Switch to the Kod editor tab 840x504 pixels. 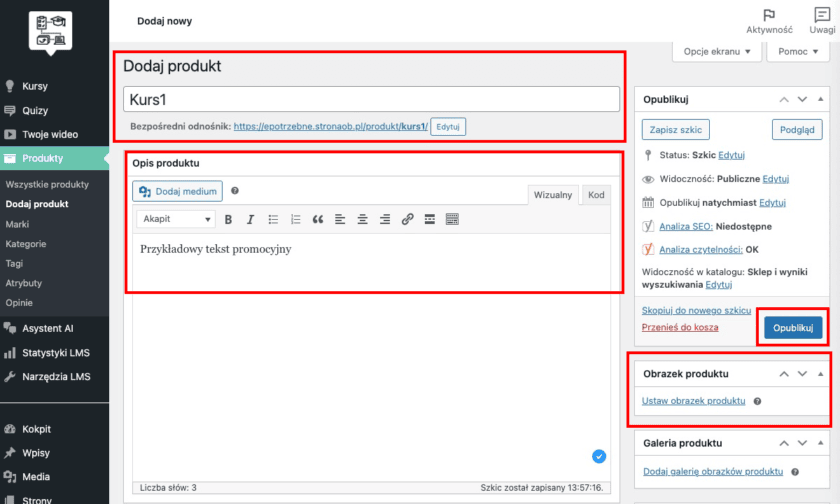pyautogui.click(x=596, y=195)
